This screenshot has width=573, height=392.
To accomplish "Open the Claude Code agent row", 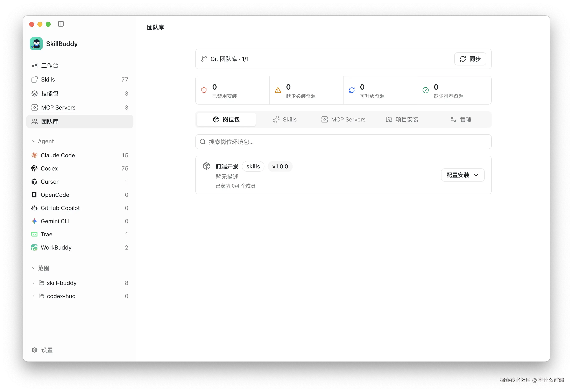I will 80,155.
